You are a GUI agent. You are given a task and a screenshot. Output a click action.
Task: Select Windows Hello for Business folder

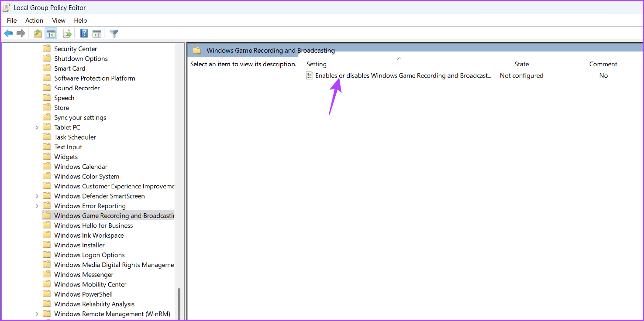93,225
